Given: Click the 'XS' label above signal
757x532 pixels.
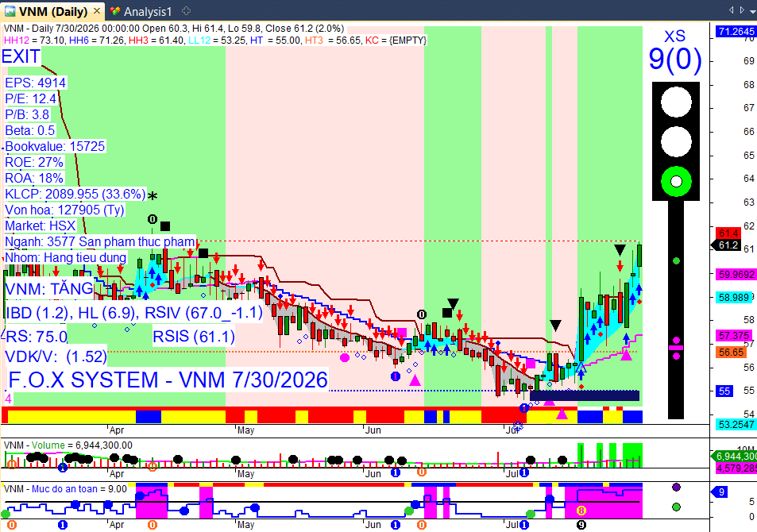Looking at the screenshot, I should tap(674, 37).
